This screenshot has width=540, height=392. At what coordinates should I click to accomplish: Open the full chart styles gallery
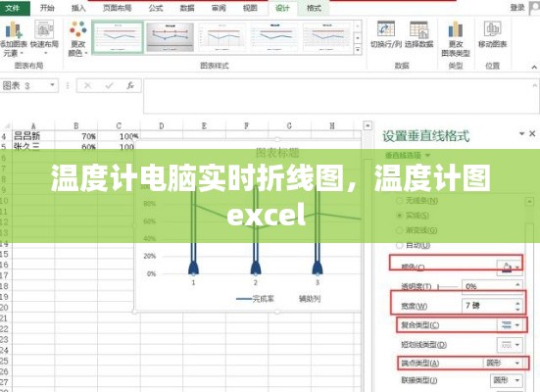358,50
